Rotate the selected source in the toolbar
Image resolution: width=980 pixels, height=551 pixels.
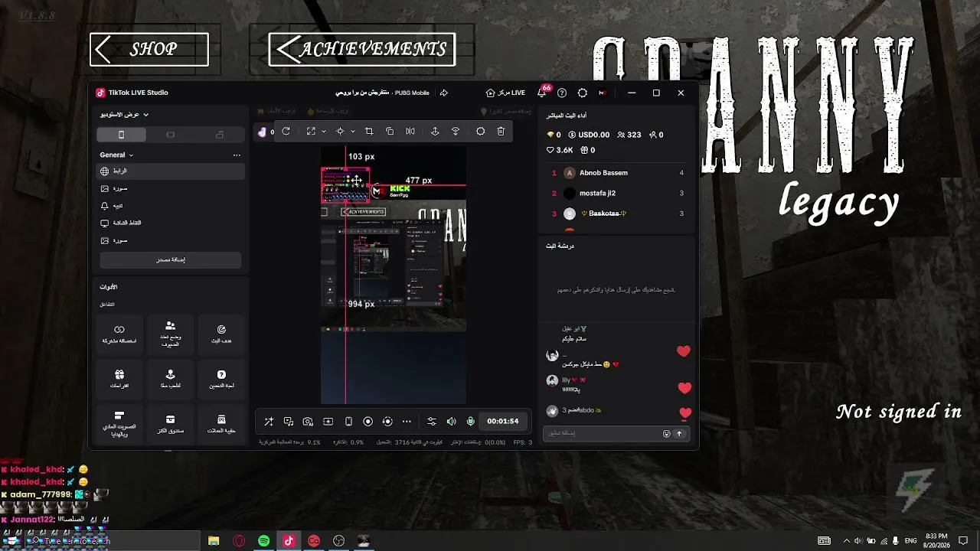286,132
